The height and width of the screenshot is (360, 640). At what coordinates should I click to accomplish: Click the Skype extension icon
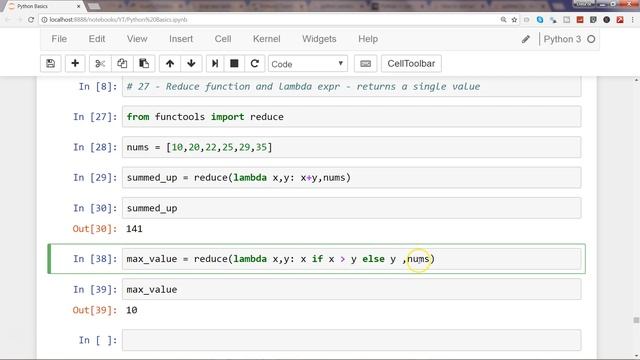pyautogui.click(x=540, y=20)
